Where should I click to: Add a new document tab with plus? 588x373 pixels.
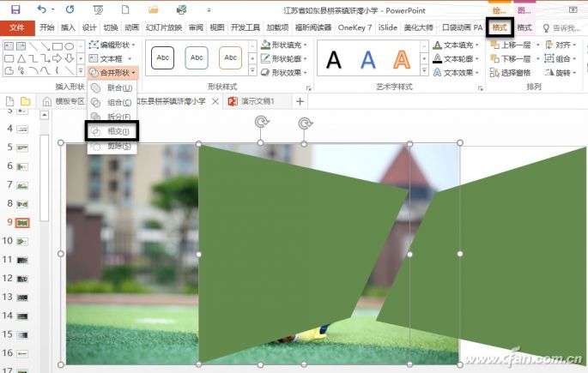click(x=300, y=101)
